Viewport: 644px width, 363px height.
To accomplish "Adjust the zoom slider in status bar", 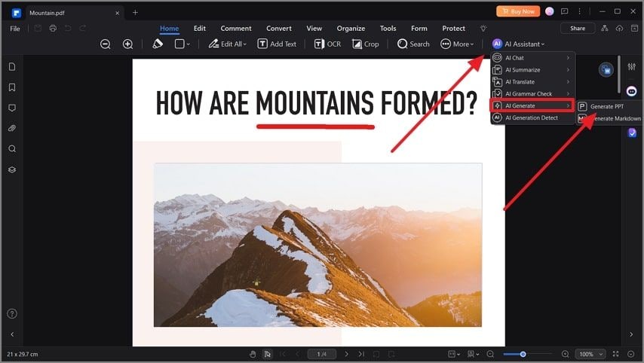I will click(x=523, y=354).
